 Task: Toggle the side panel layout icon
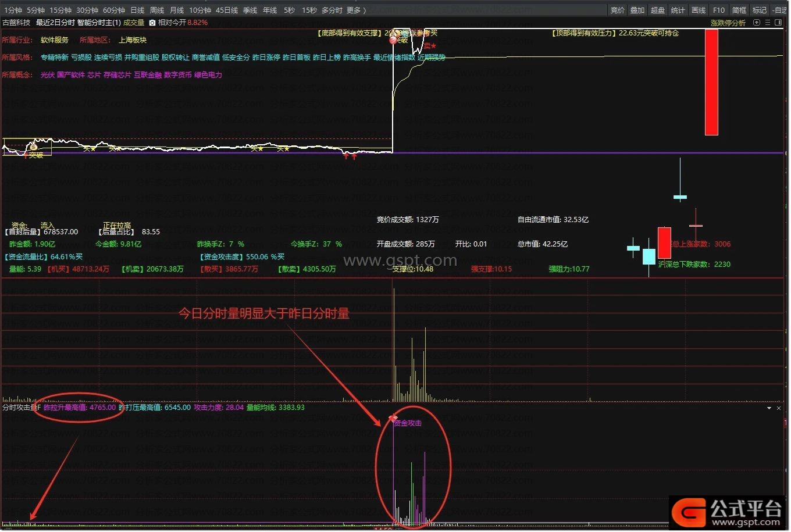(x=778, y=23)
